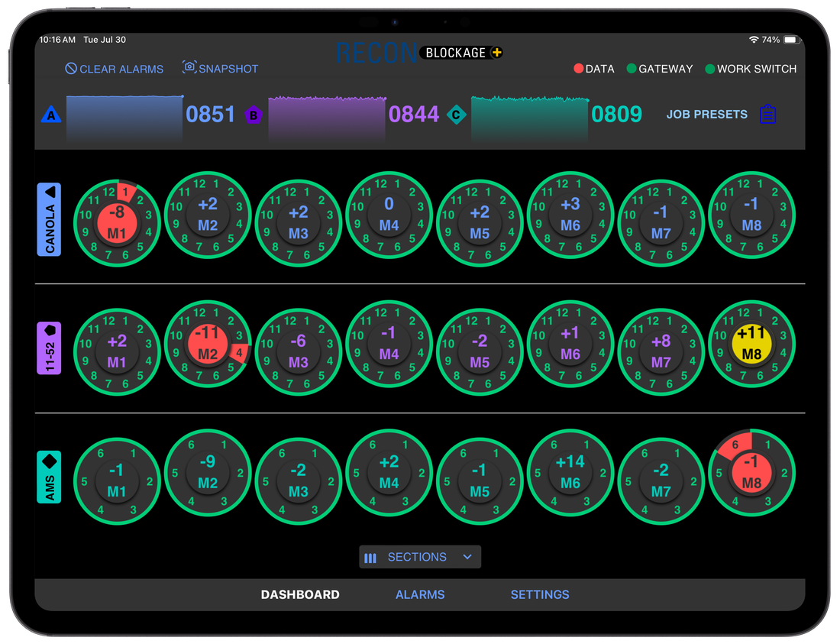The image size is (840, 644).
Task: Select the 11-52 M7 dial showing +8
Action: (661, 352)
